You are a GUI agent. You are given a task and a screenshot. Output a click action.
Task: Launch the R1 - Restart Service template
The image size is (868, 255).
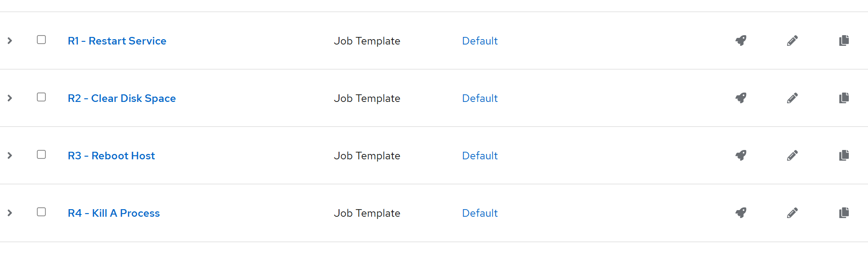pyautogui.click(x=741, y=40)
